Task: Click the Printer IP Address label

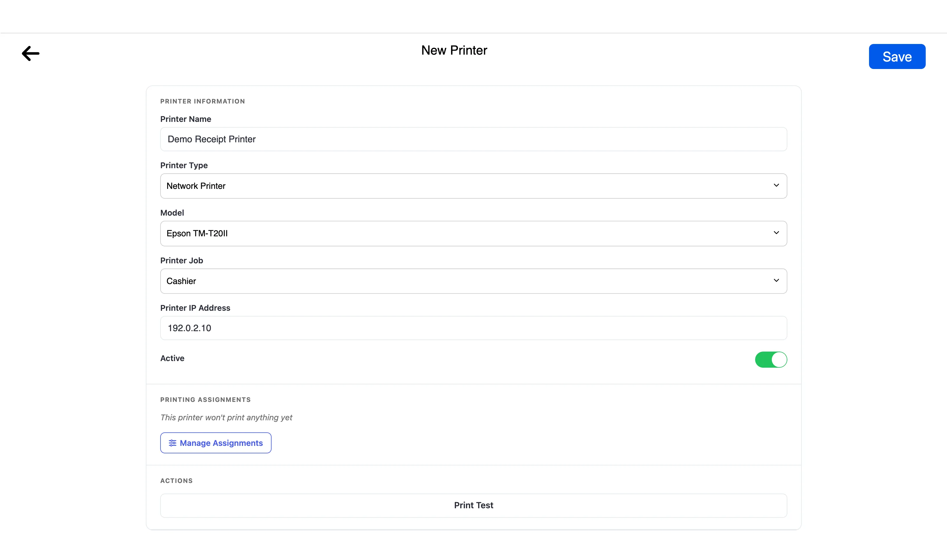Action: click(x=195, y=308)
